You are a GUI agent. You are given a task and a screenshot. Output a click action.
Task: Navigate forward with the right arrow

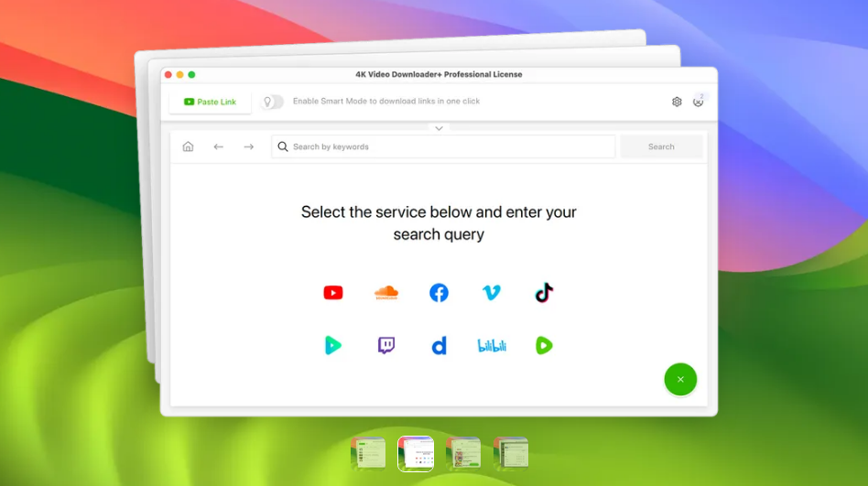(248, 146)
